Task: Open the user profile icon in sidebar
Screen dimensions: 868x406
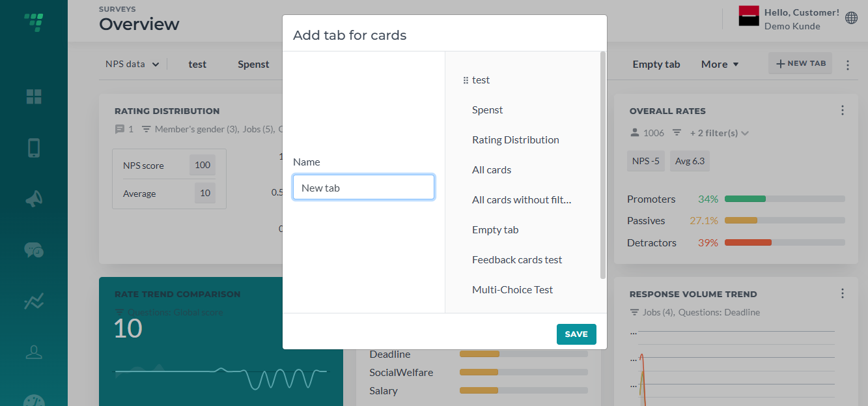Action: tap(34, 352)
